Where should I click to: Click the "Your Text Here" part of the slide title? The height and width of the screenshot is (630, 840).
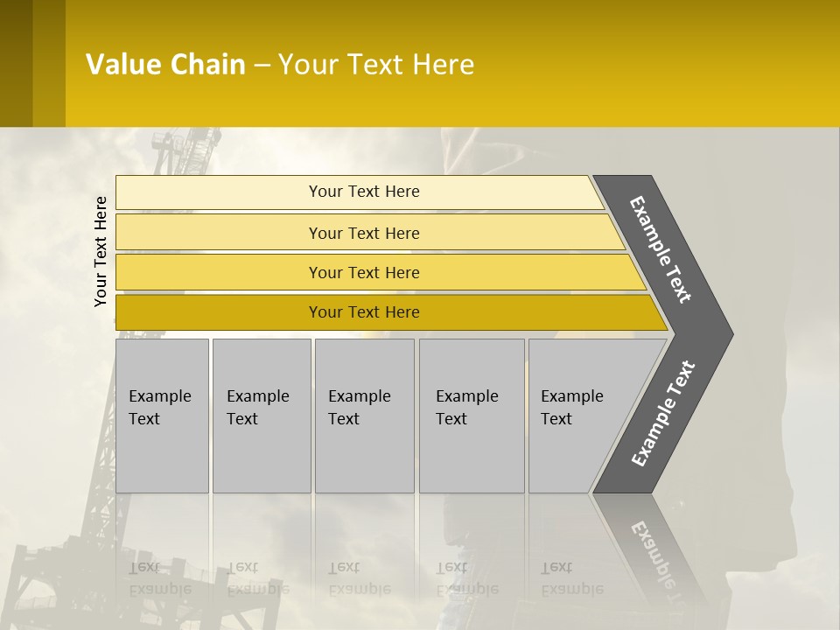click(376, 65)
